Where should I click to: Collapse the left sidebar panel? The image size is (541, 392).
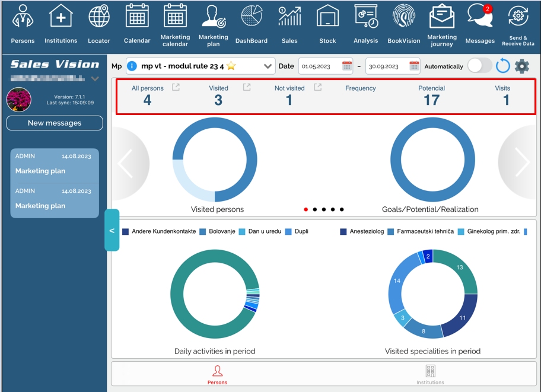click(x=112, y=230)
